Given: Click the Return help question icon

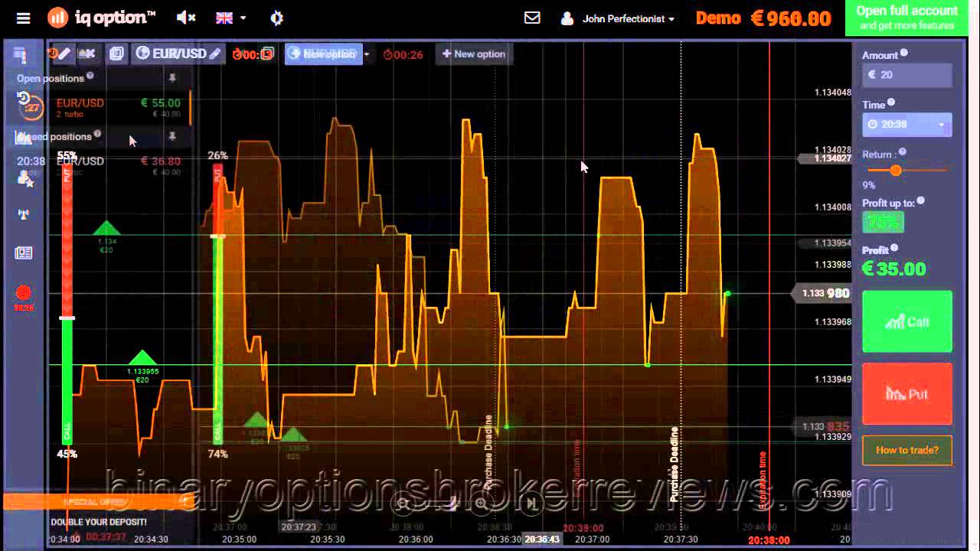Looking at the screenshot, I should click(903, 152).
